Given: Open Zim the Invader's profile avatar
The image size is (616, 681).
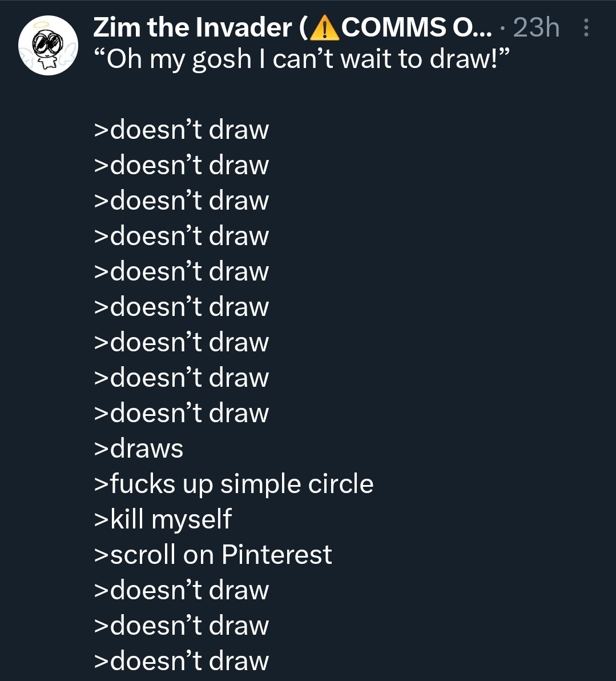Looking at the screenshot, I should (47, 46).
